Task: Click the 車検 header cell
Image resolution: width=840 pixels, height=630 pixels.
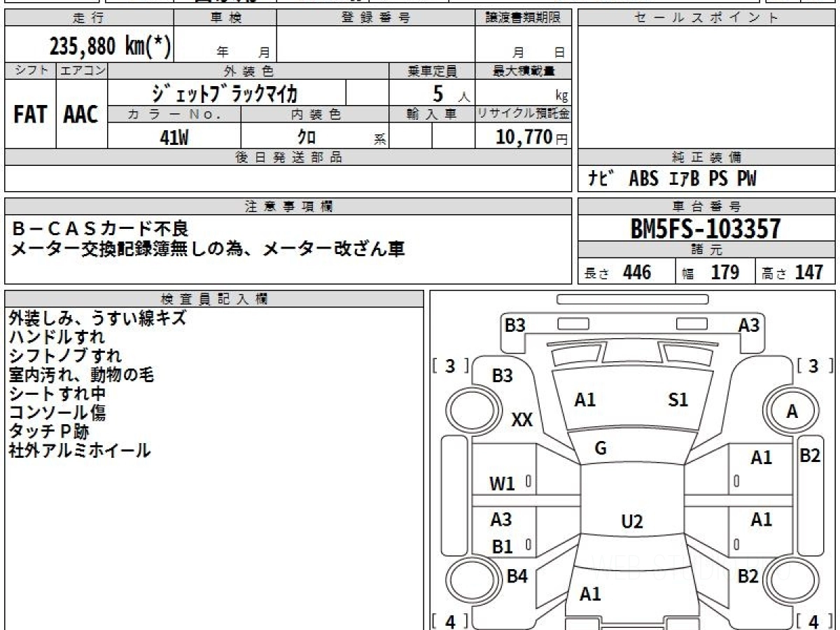Action: (225, 18)
